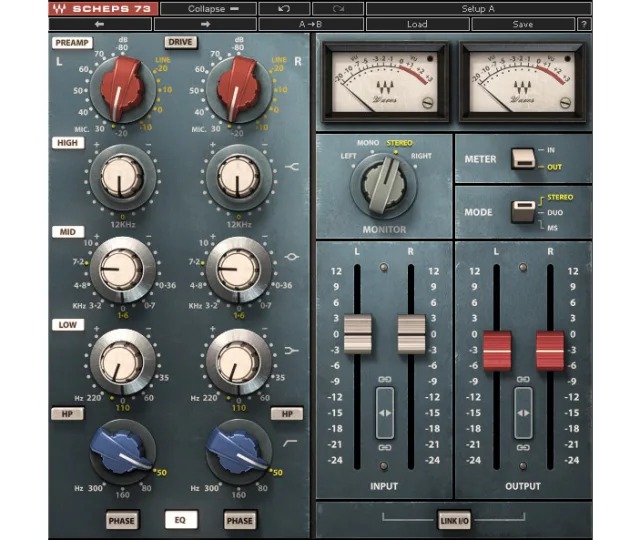
Task: Click the right channel red preamp knob
Action: tap(238, 90)
